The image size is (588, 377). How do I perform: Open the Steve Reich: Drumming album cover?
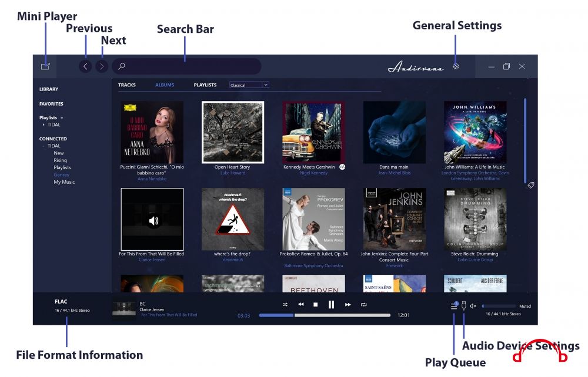475,219
